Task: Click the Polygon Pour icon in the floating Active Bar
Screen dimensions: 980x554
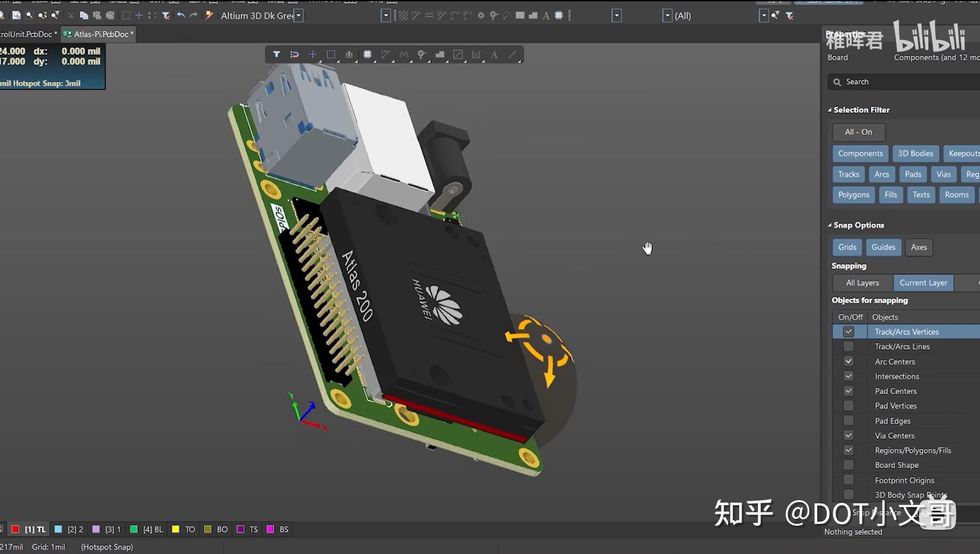Action: point(440,54)
